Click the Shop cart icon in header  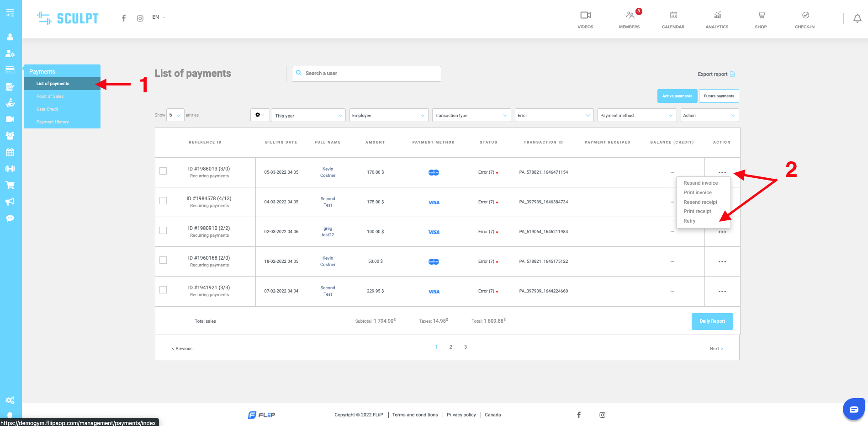761,16
